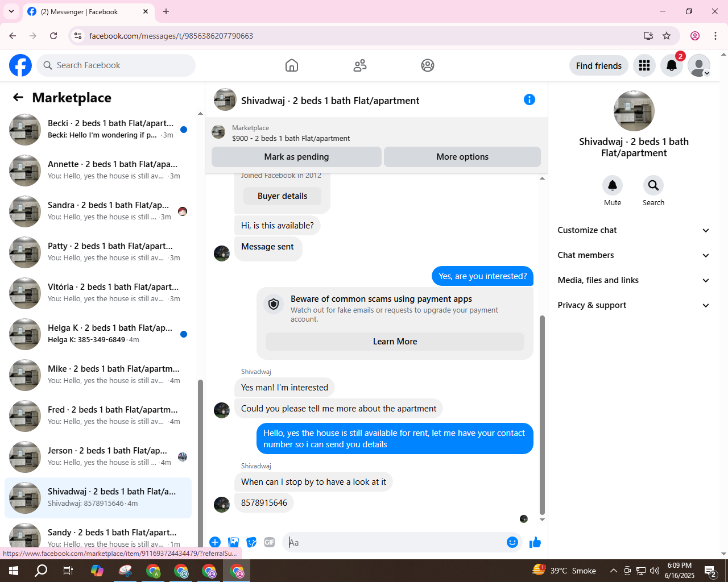
Task: Bookmark this page star icon
Action: coord(667,36)
